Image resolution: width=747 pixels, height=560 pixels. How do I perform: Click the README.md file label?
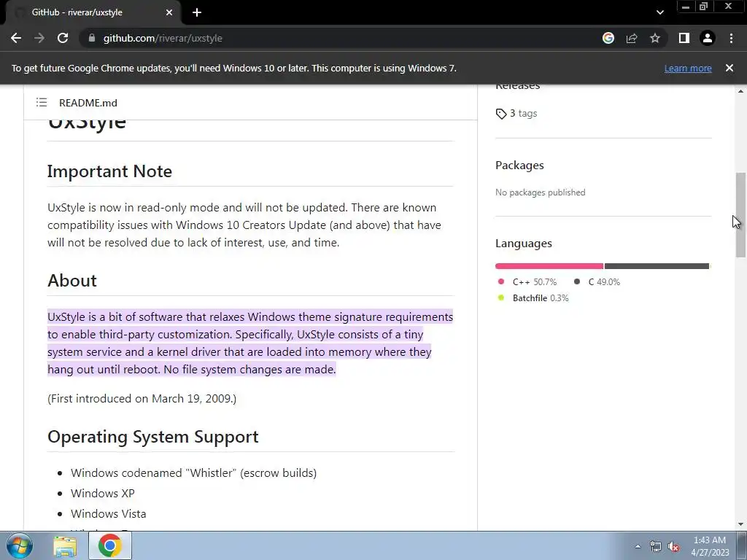pos(88,103)
